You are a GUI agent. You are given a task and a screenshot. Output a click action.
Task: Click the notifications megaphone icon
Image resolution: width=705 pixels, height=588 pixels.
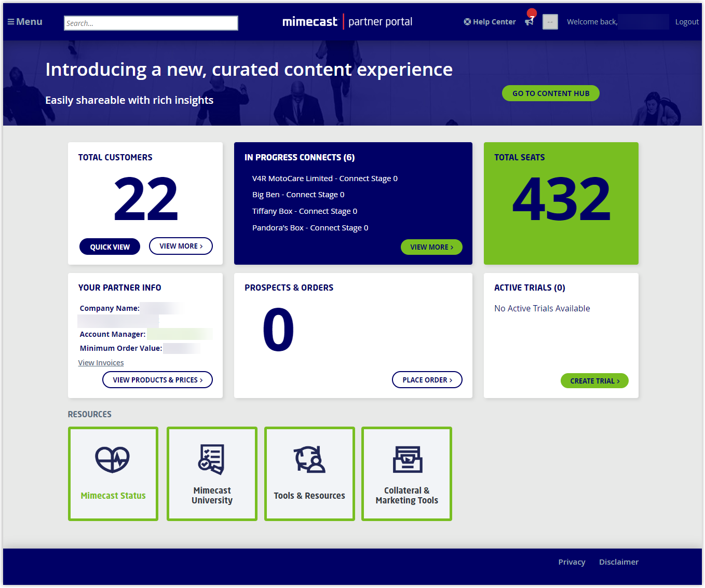(x=529, y=21)
